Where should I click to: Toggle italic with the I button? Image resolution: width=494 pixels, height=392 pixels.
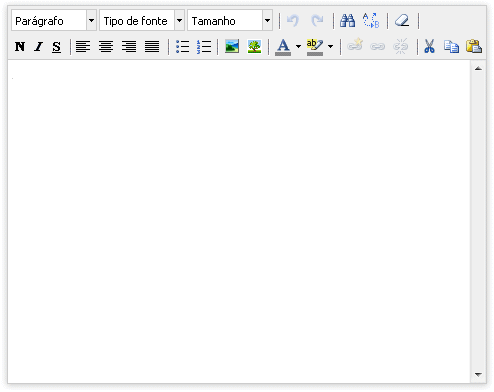point(39,47)
